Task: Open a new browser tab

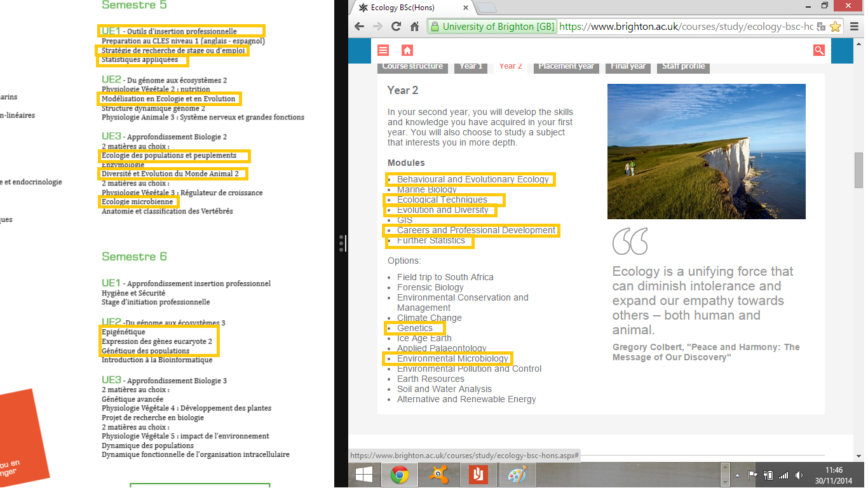Action: click(x=486, y=8)
